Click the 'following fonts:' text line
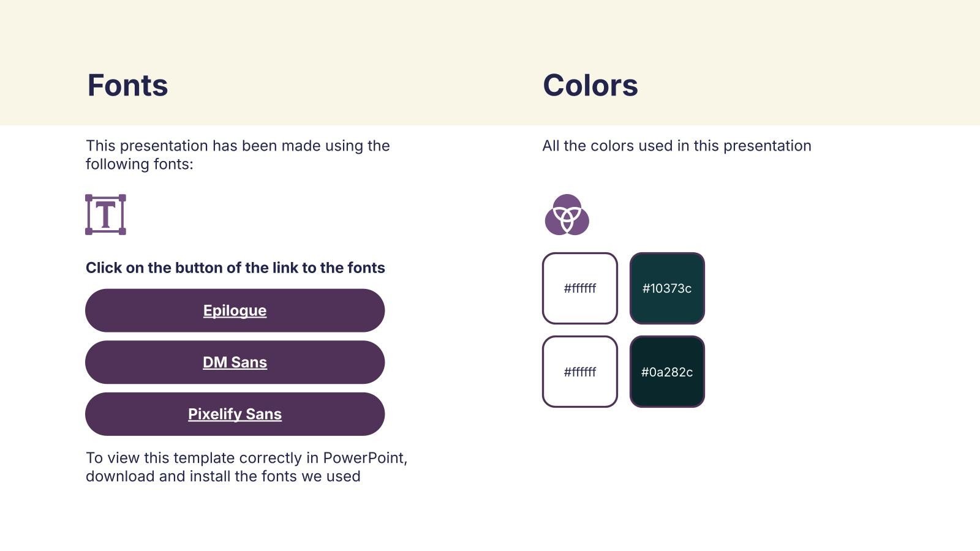Image resolution: width=980 pixels, height=551 pixels. (x=139, y=164)
